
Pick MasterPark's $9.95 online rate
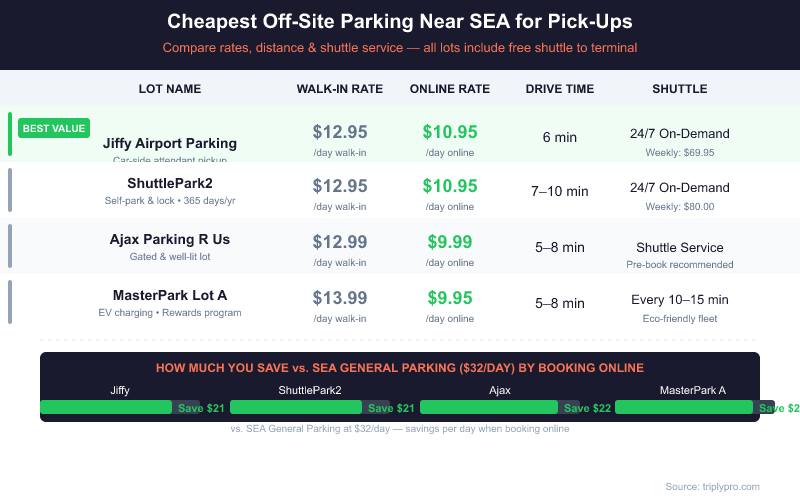pyautogui.click(x=450, y=298)
